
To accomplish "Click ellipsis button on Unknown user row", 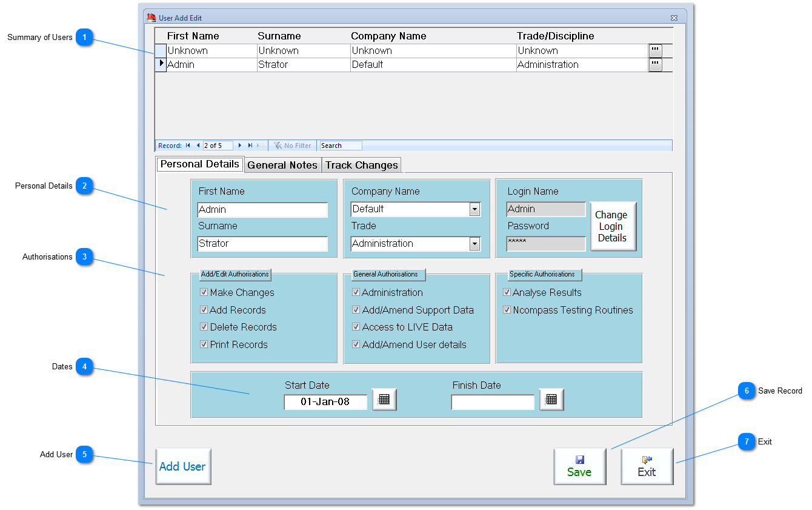I will pyautogui.click(x=655, y=51).
